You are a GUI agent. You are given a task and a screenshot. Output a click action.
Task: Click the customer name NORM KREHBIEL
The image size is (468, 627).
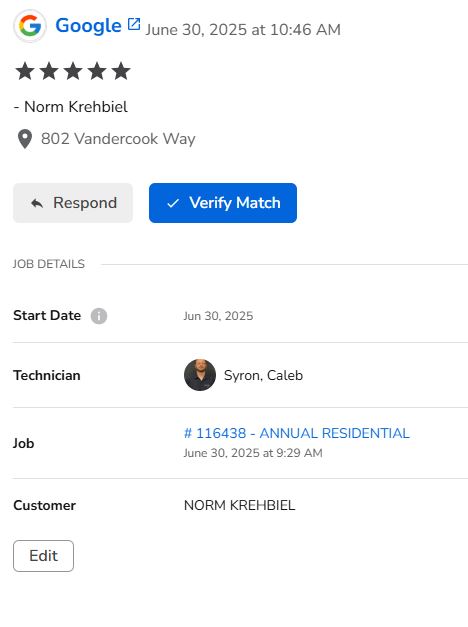(x=239, y=505)
